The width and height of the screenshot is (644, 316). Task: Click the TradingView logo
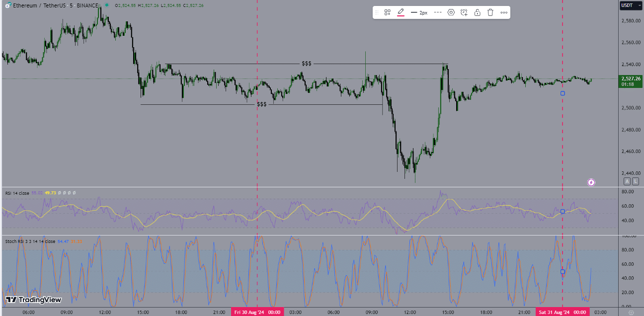point(33,300)
